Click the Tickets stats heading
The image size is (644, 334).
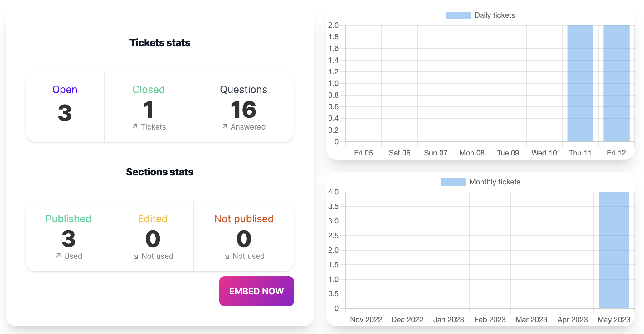click(160, 43)
